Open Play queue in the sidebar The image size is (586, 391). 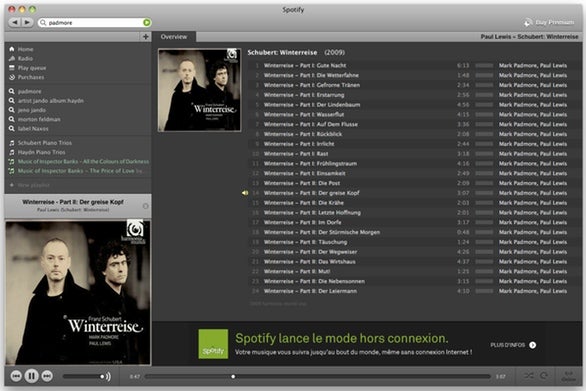(32, 68)
